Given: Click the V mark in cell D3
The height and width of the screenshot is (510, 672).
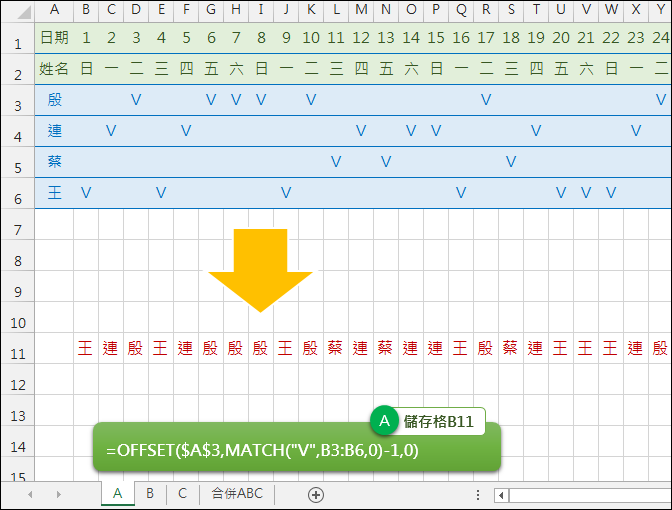Looking at the screenshot, I should click(136, 100).
